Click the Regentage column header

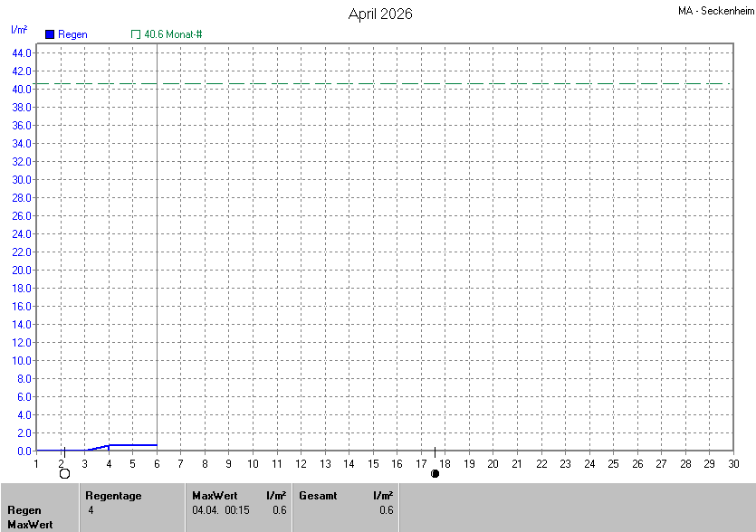click(113, 496)
